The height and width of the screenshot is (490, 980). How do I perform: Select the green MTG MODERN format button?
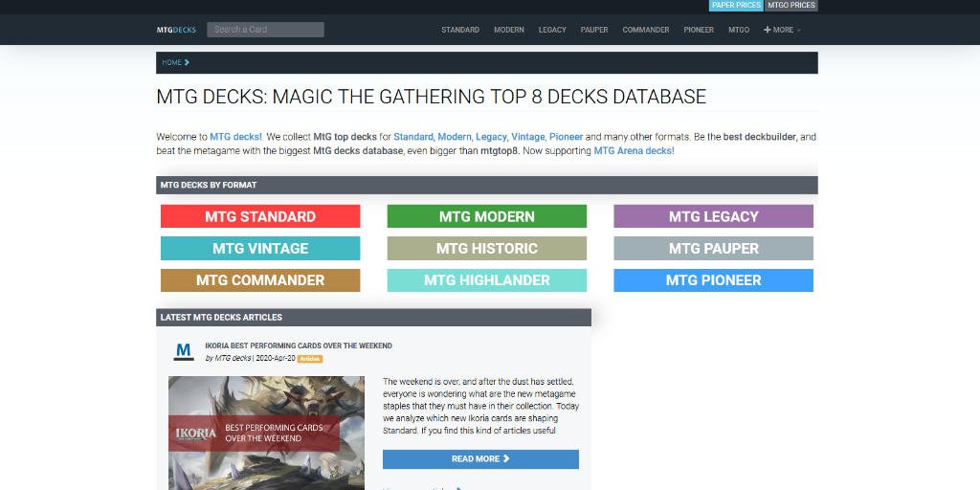(487, 216)
